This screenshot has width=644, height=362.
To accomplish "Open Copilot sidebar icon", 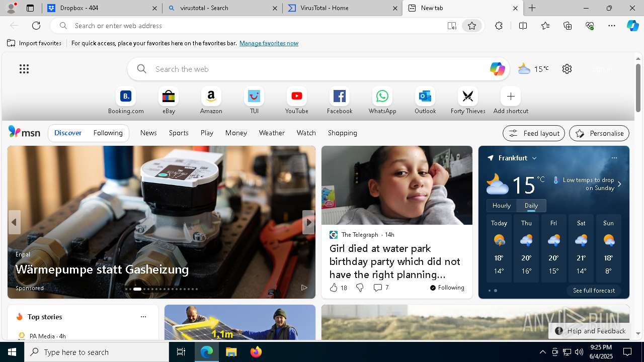I will (x=632, y=26).
